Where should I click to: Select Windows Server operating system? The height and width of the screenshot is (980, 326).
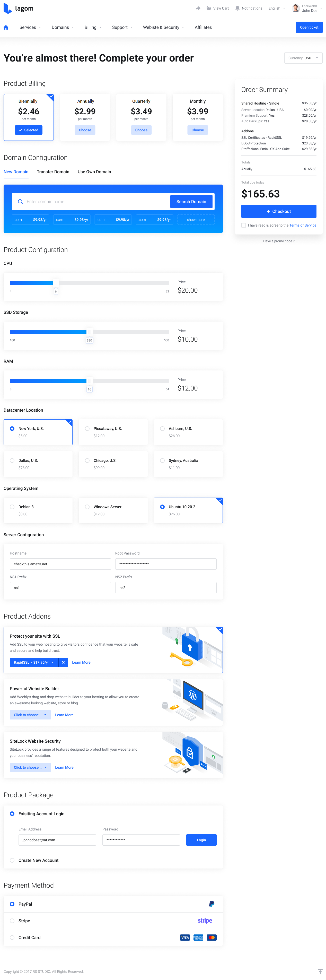pos(113,510)
